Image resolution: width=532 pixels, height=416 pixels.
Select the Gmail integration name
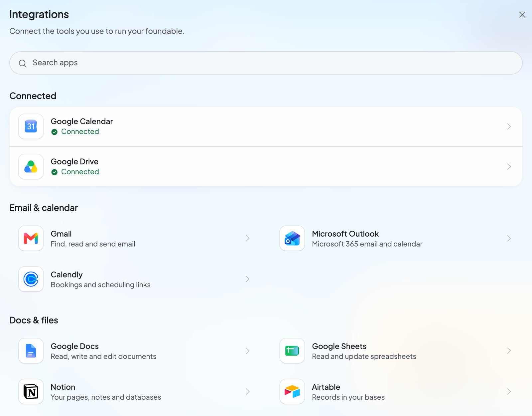[61, 234]
